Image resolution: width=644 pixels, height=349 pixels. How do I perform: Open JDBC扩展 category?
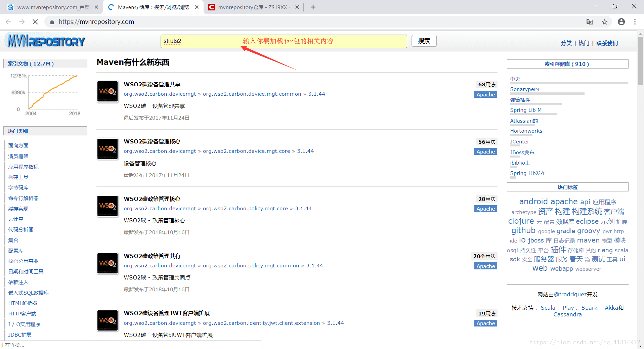coord(20,335)
